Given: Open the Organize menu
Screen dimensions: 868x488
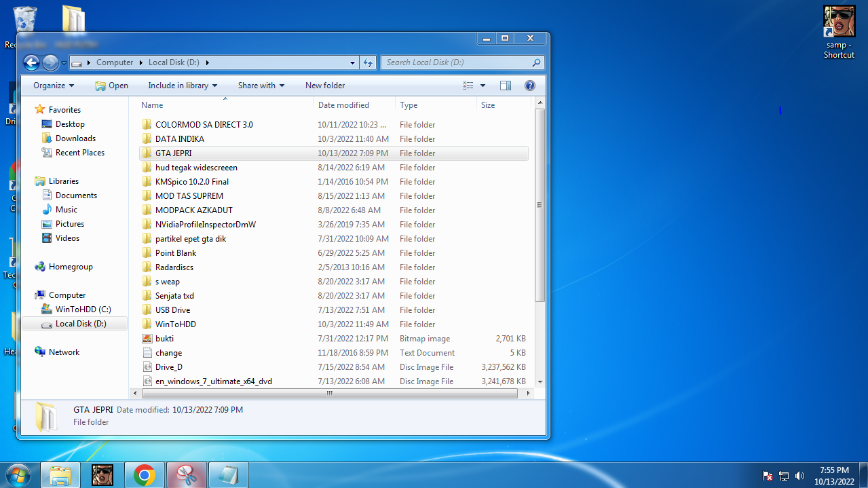Looking at the screenshot, I should pos(54,86).
